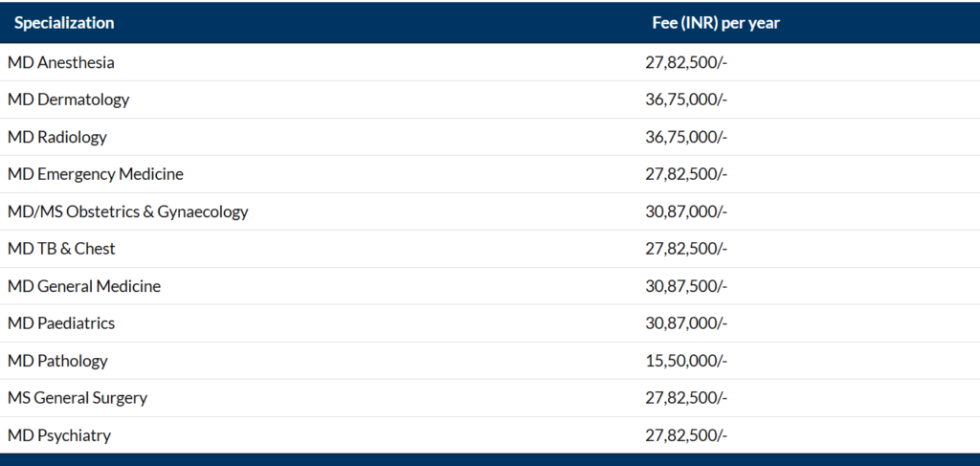Select the MD Paediatrics fee 30,87,000/-
This screenshot has width=980, height=466.
coord(686,323)
